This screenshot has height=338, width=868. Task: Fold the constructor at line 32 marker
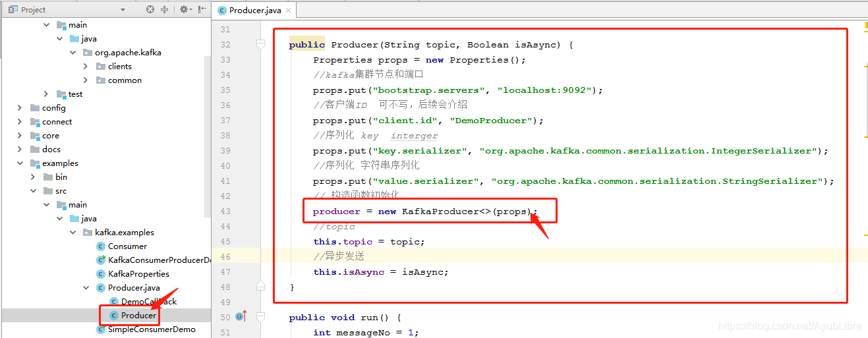point(260,45)
